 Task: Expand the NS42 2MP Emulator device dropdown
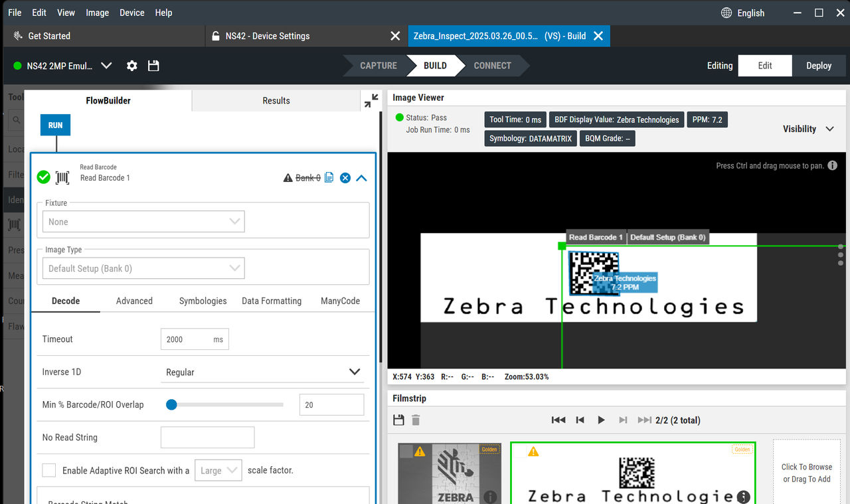[106, 66]
